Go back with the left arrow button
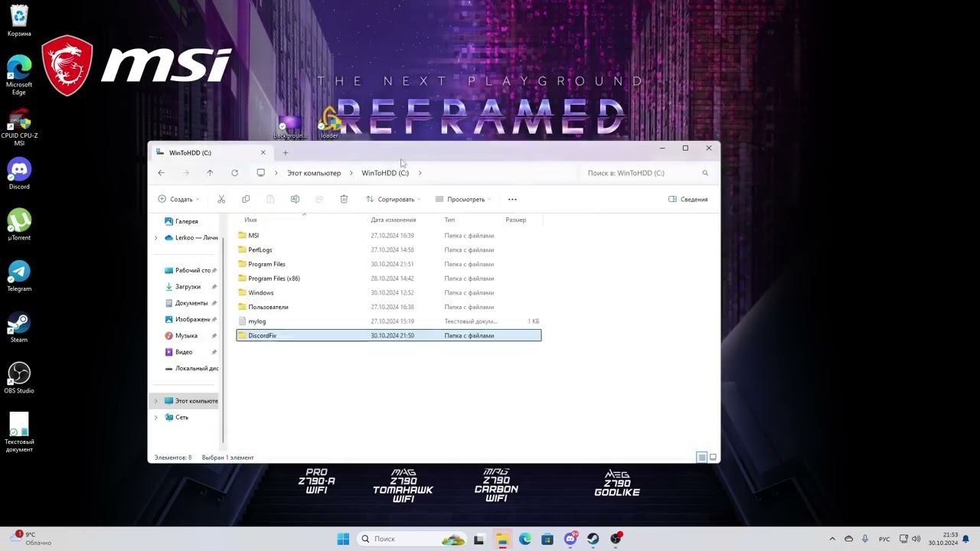This screenshot has height=551, width=980. point(161,173)
